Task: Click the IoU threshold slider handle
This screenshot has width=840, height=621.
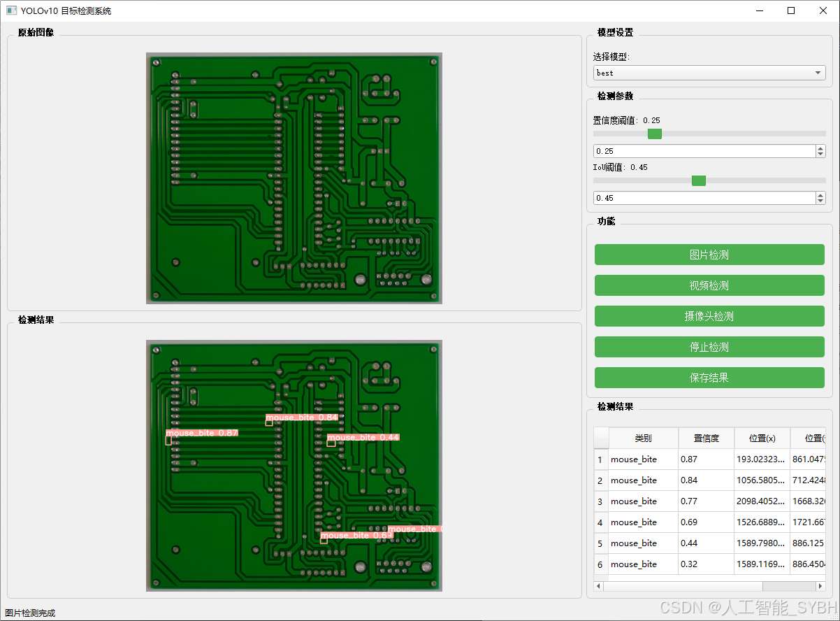Action: click(698, 180)
